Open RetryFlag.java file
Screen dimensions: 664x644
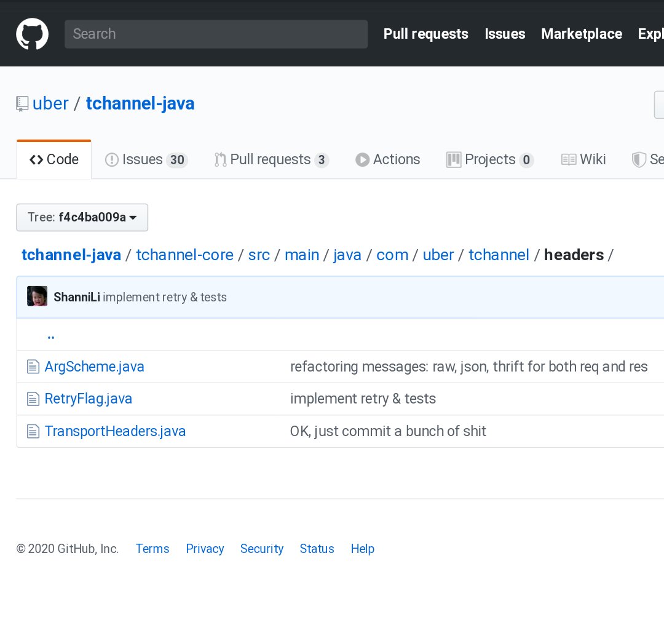pos(89,399)
